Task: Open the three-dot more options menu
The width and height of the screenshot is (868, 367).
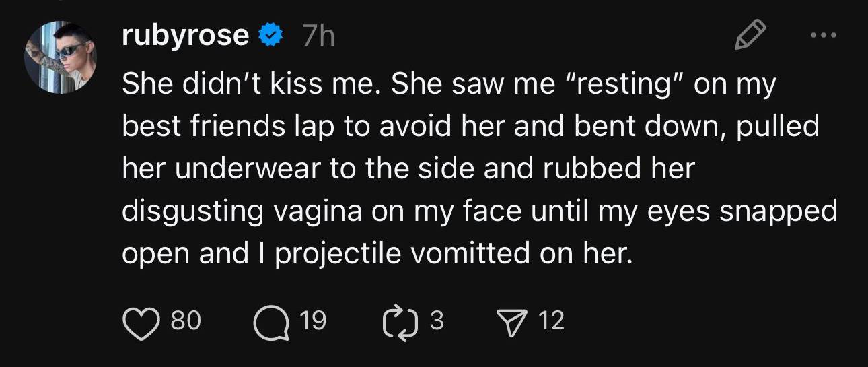Action: point(822,35)
